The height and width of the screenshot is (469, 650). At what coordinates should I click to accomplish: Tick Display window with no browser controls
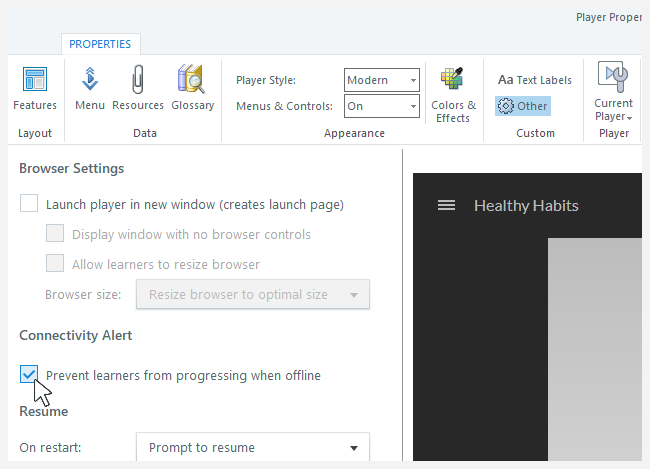point(56,234)
